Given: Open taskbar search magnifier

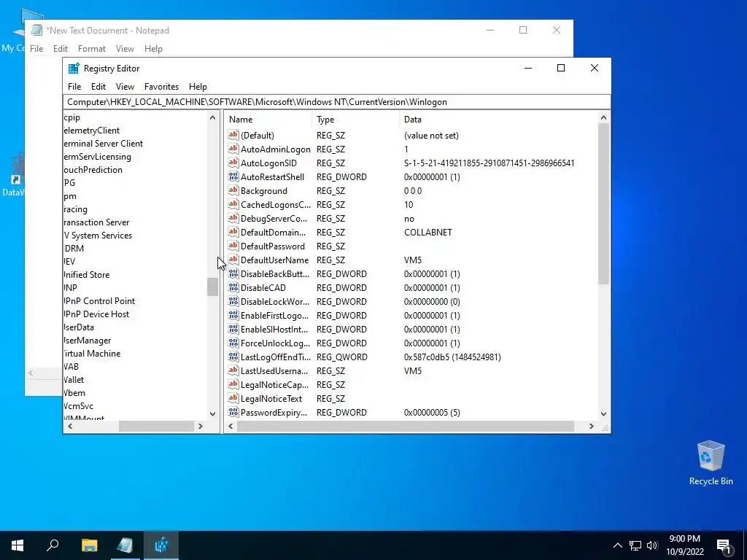Looking at the screenshot, I should 53,545.
